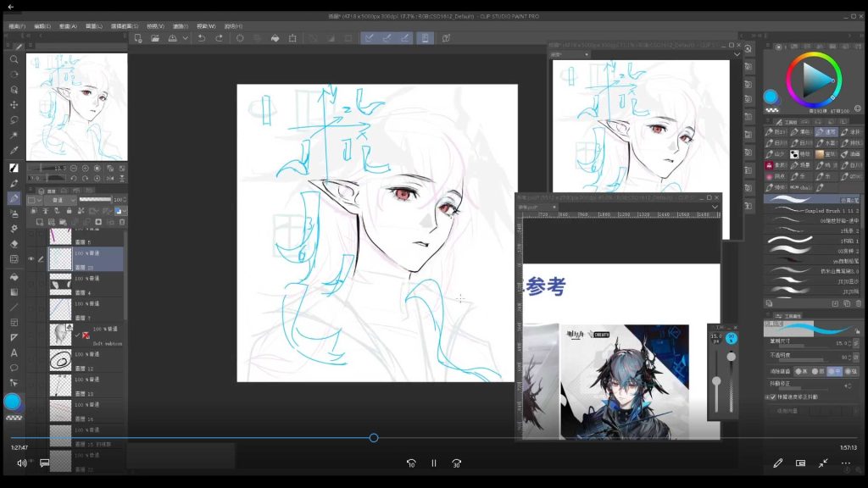This screenshot has height=488, width=868.
Task: Open the Window (W) menu
Action: (x=206, y=26)
